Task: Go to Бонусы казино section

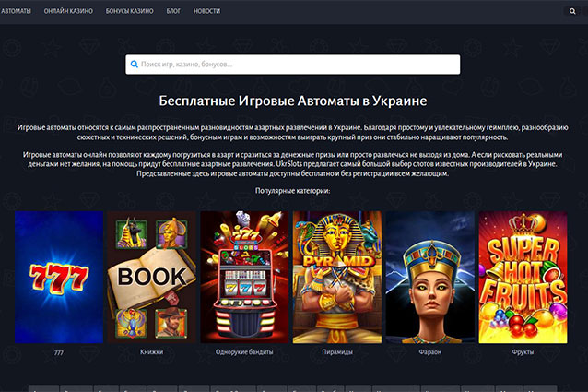Action: (129, 11)
